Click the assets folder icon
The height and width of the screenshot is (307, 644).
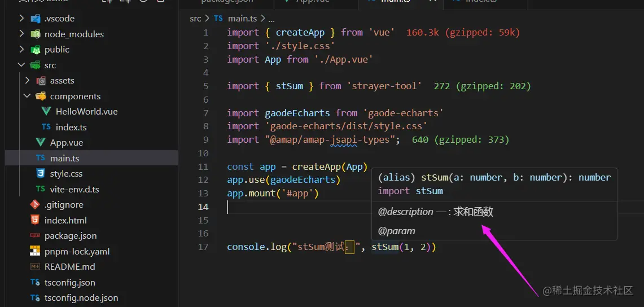coord(41,81)
